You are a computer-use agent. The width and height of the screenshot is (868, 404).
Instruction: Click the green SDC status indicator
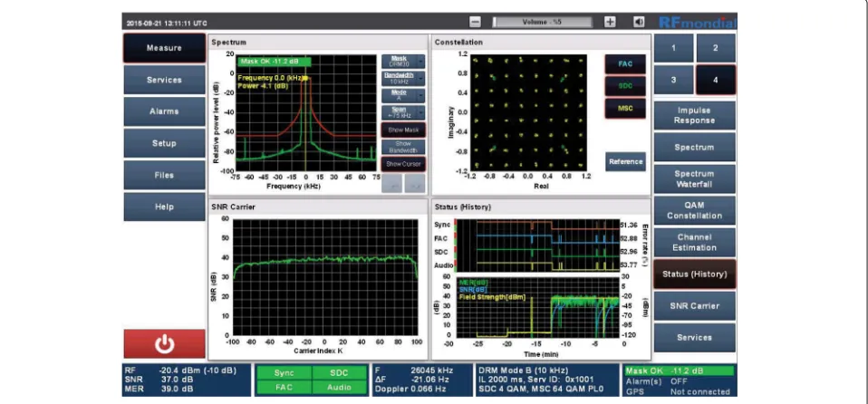pyautogui.click(x=340, y=373)
